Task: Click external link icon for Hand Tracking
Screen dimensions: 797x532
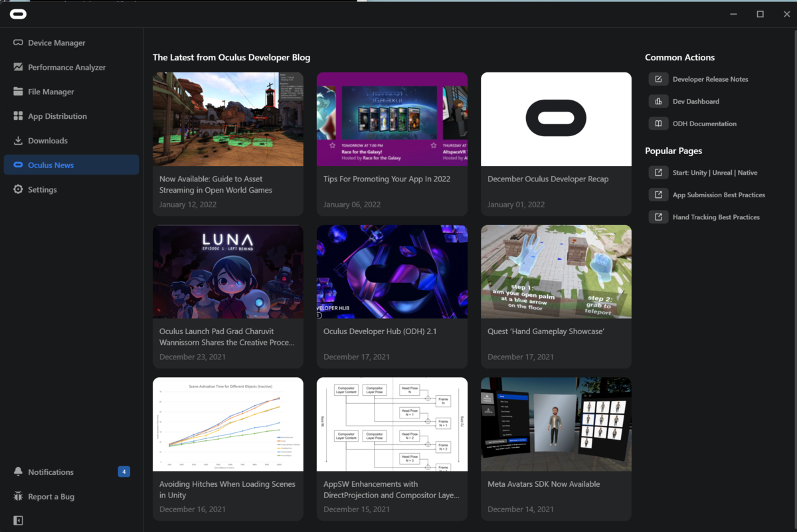Action: point(658,217)
